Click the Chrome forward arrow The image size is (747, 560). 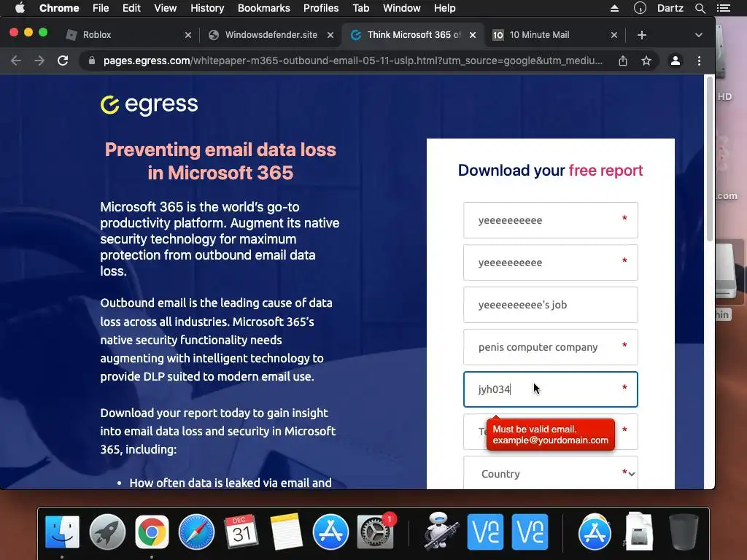click(x=39, y=61)
